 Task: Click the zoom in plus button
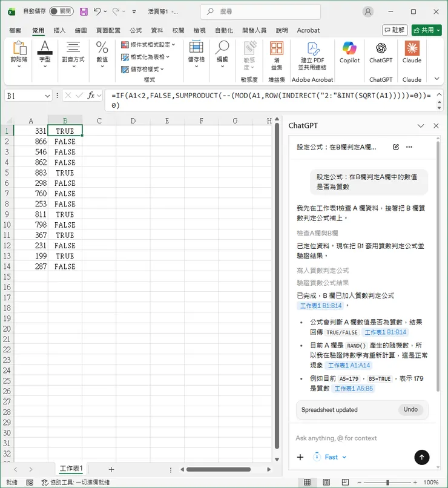point(415,483)
